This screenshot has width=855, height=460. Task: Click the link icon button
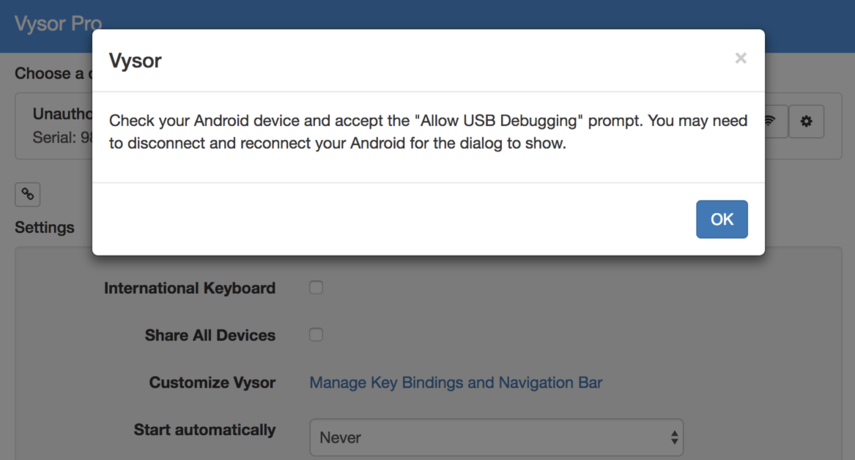pos(28,194)
